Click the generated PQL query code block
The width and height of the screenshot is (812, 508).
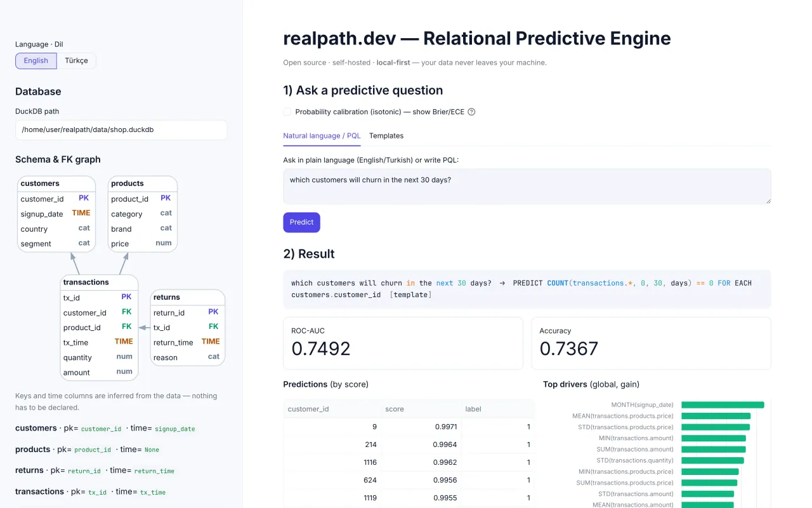coord(527,289)
